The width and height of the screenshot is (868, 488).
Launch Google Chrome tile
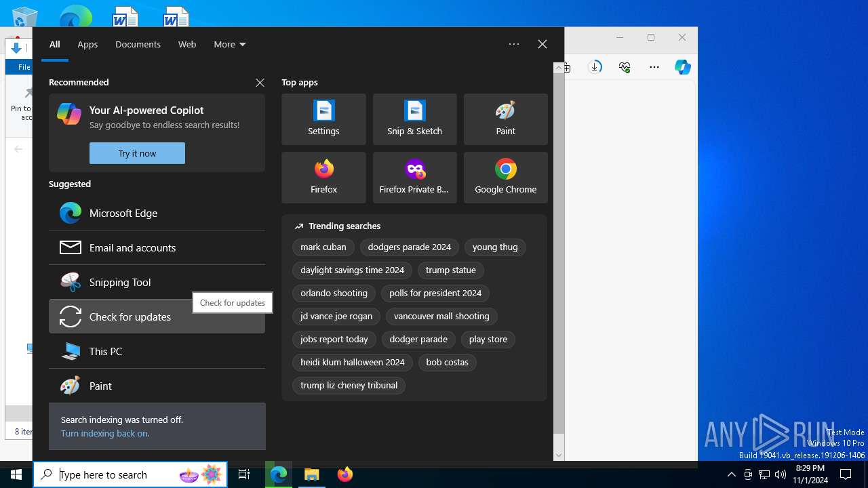pos(505,178)
